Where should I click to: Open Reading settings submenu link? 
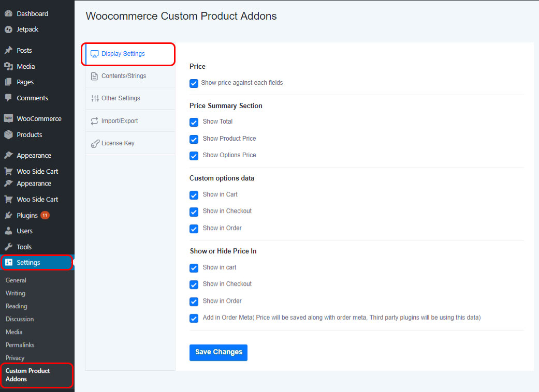17,306
